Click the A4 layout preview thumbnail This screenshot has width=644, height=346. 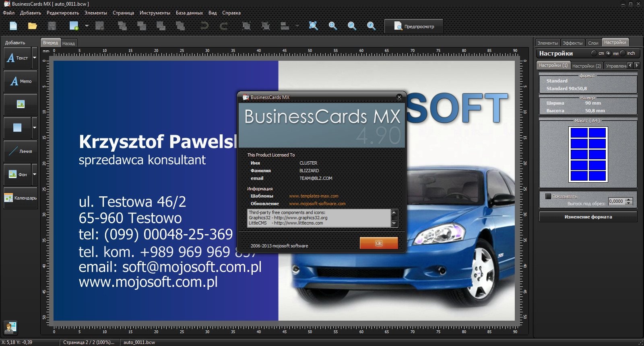tap(588, 154)
